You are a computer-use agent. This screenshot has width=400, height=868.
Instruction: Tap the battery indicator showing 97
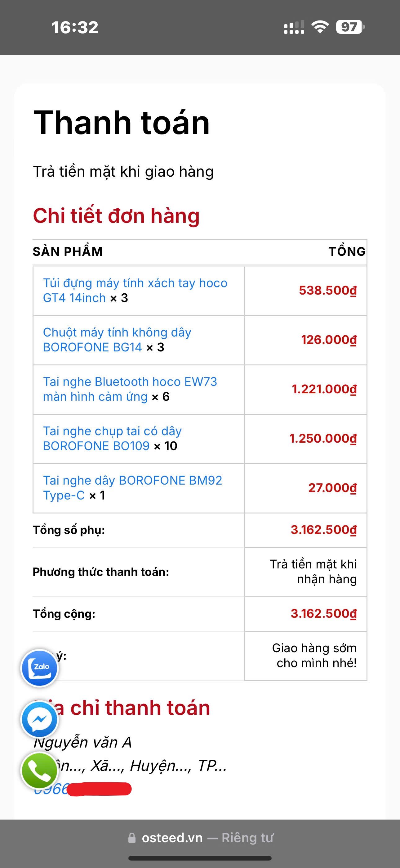pyautogui.click(x=350, y=27)
